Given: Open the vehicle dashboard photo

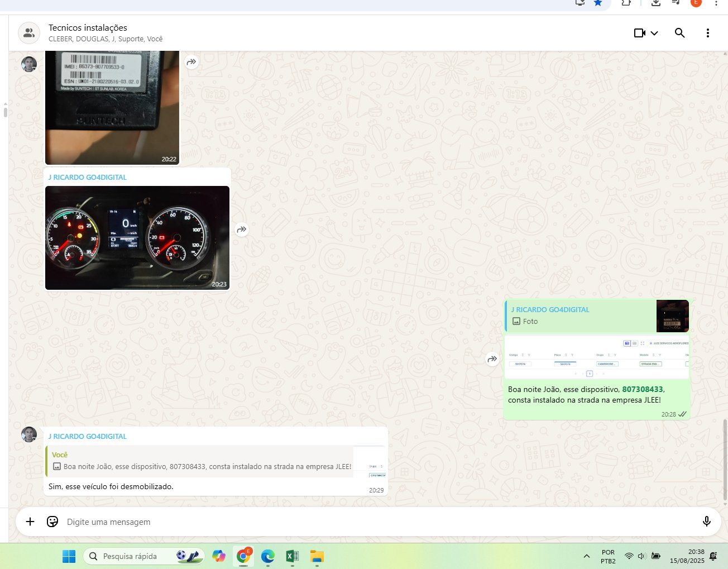Looking at the screenshot, I should click(137, 237).
